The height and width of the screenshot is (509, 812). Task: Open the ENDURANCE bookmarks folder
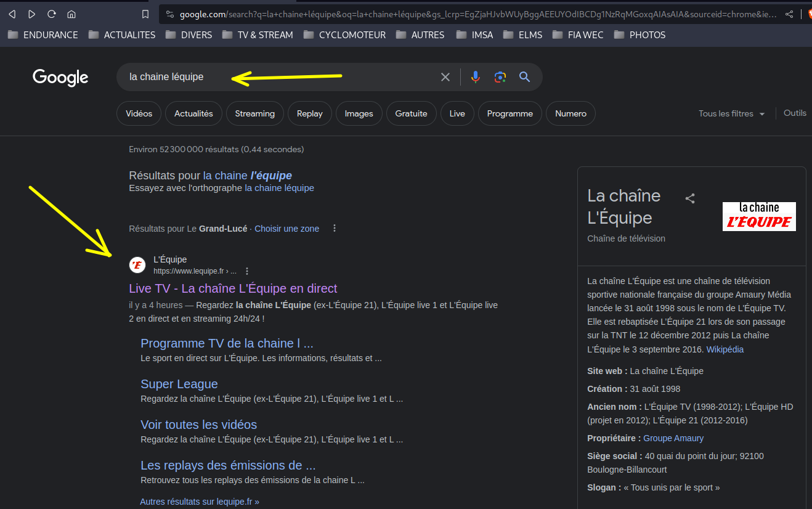(43, 35)
